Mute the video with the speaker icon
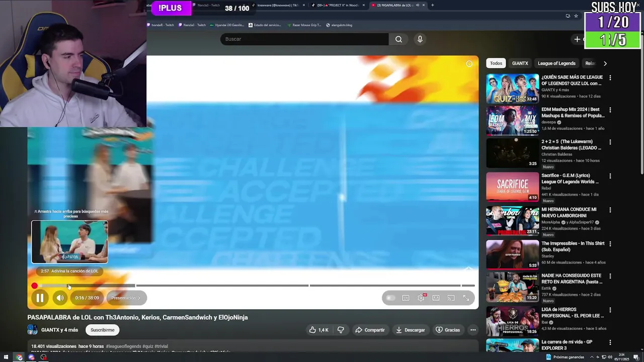Screen dimensions: 644x362 (x=60, y=298)
